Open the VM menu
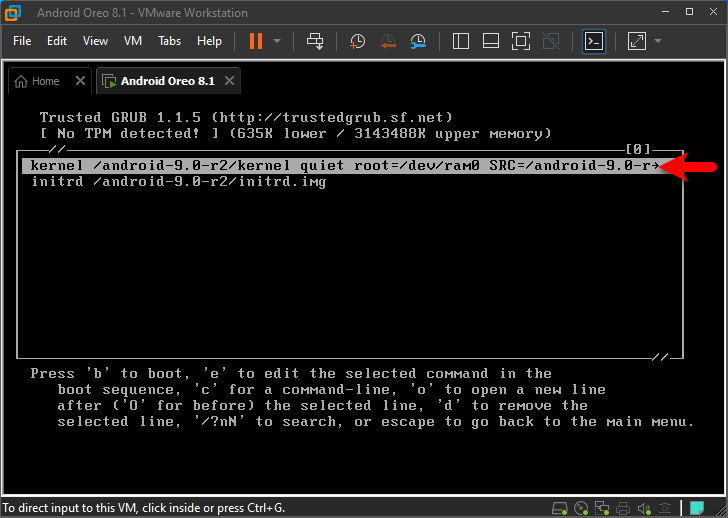728x518 pixels. (133, 41)
